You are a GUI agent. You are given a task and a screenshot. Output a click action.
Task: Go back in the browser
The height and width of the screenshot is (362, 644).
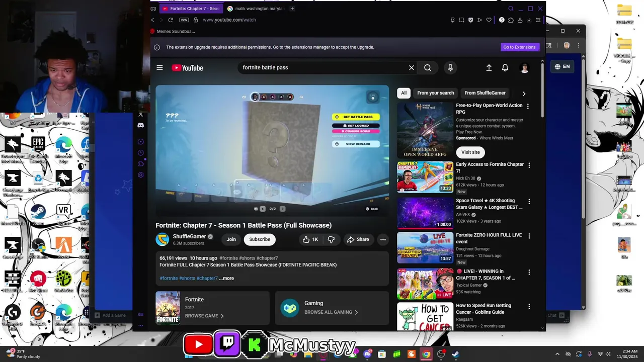[x=152, y=20]
